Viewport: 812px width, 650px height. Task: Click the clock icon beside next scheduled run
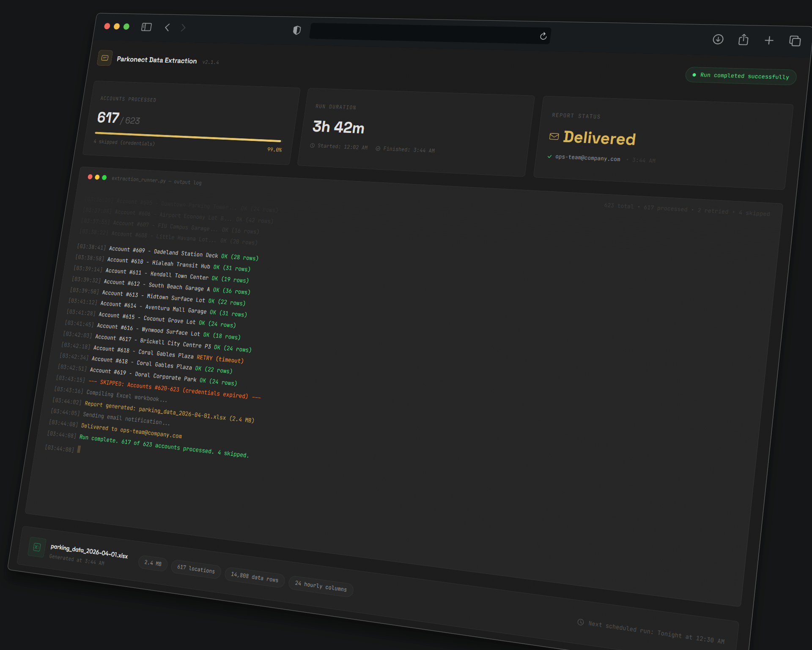(581, 622)
